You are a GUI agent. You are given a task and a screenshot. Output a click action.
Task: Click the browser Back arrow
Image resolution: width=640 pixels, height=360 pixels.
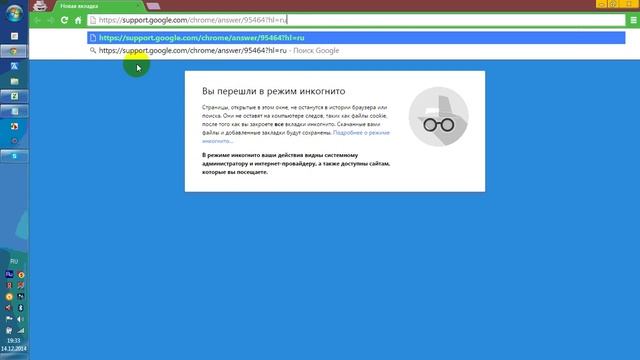point(38,20)
